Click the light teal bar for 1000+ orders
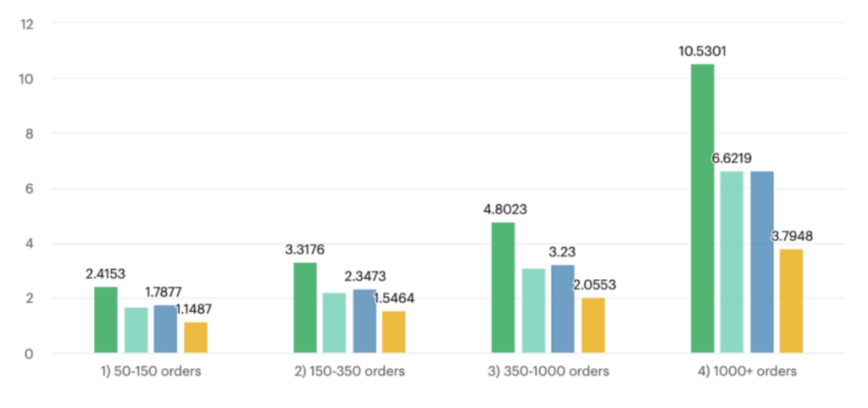 [x=732, y=262]
